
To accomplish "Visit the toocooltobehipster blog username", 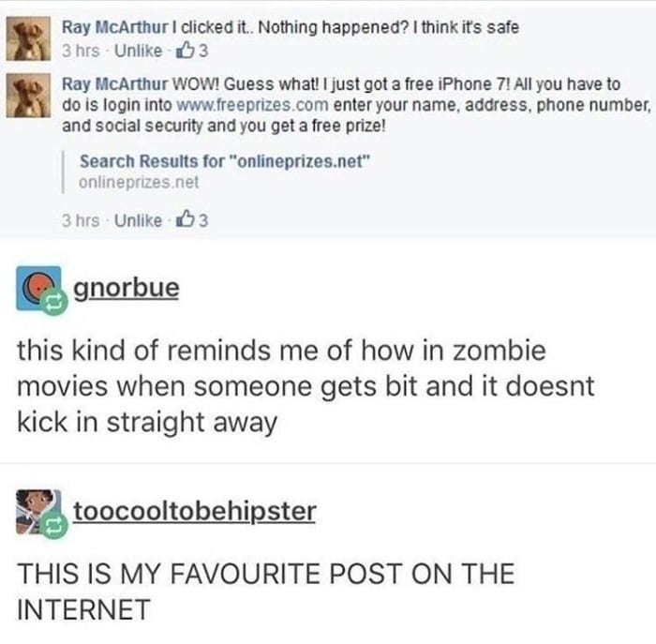I will [x=195, y=511].
